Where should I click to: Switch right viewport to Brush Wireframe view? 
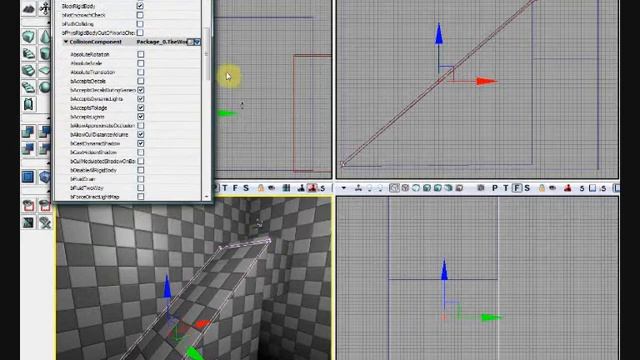394,188
